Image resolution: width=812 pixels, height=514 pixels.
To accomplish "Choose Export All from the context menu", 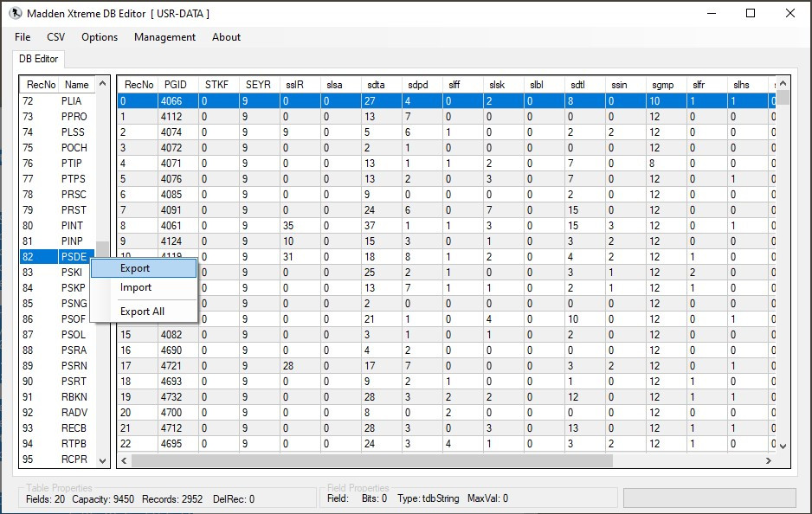I will tap(144, 312).
